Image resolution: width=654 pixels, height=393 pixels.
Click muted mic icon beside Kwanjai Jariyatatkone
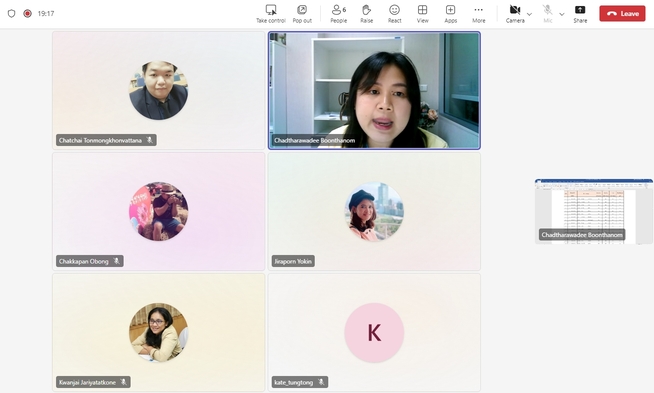point(123,382)
